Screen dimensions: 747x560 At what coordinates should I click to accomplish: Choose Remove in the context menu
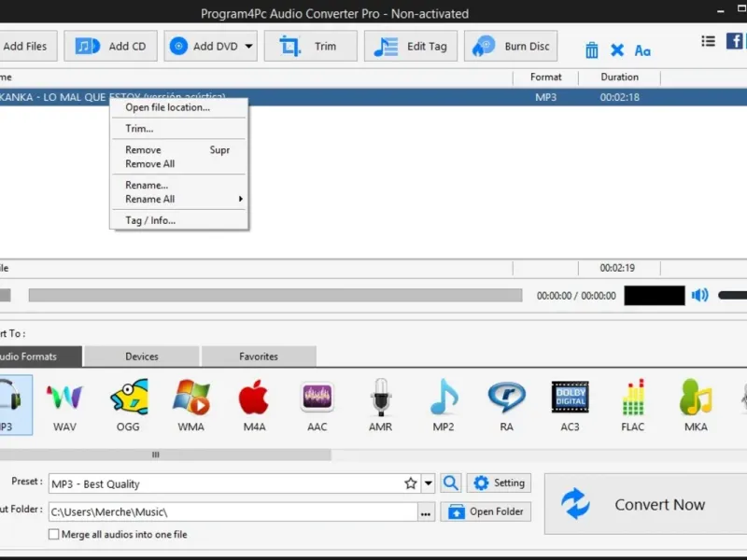179,149
